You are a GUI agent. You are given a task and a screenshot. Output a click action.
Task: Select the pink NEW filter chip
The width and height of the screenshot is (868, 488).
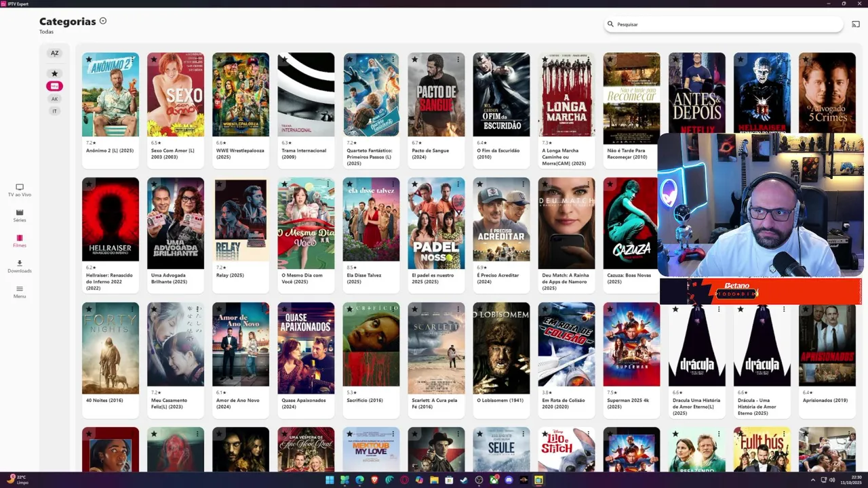pos(54,86)
